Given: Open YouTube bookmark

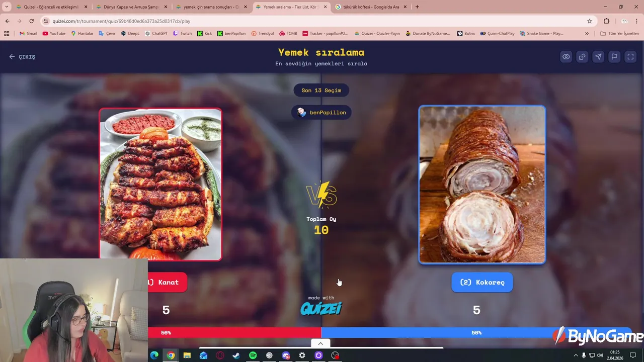Looking at the screenshot, I should click(54, 34).
